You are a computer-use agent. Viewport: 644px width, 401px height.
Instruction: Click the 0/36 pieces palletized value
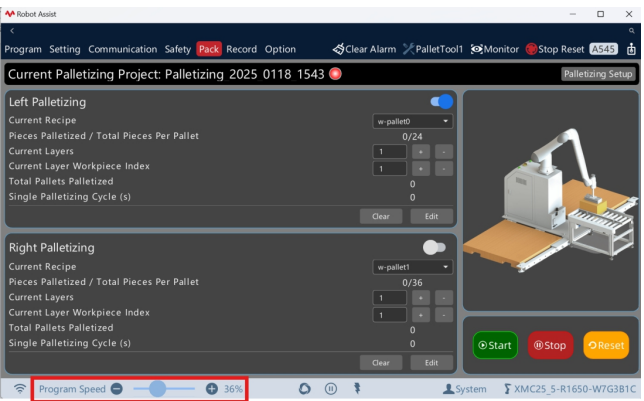click(x=412, y=283)
